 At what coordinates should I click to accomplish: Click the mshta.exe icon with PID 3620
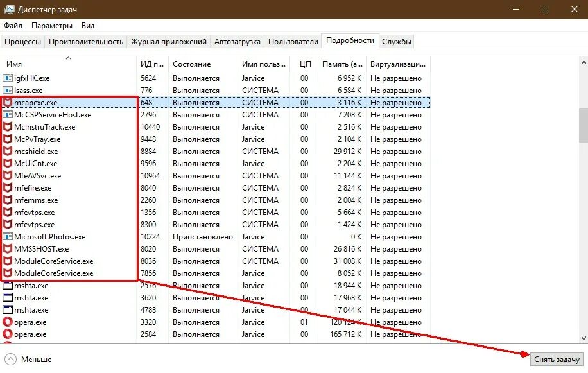[x=8, y=298]
